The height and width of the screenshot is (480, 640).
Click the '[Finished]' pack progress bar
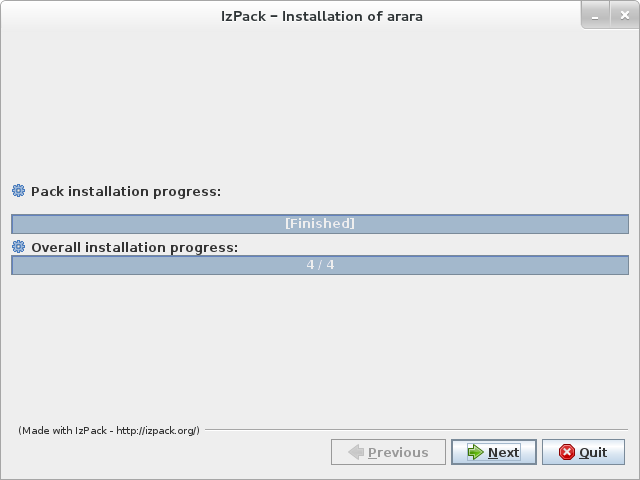pyautogui.click(x=320, y=223)
